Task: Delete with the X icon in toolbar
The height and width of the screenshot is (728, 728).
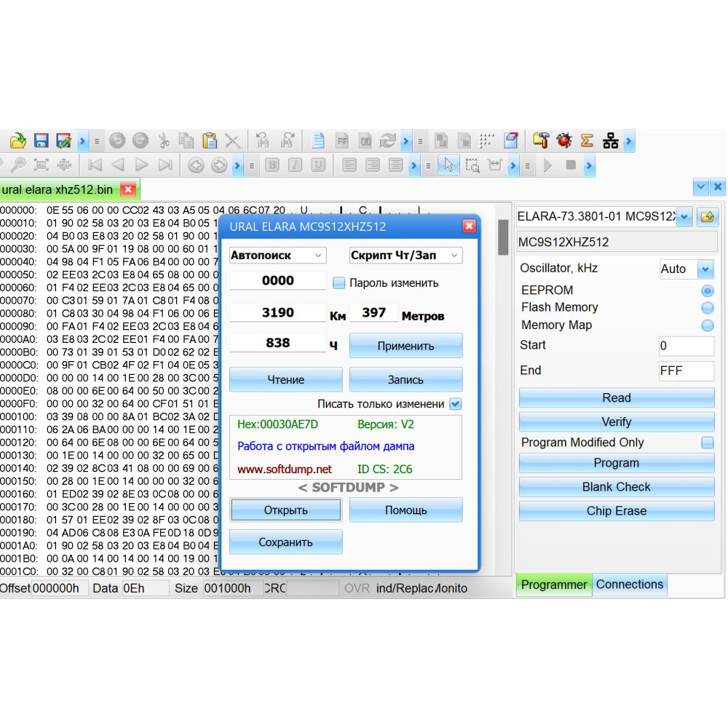Action: [233, 141]
